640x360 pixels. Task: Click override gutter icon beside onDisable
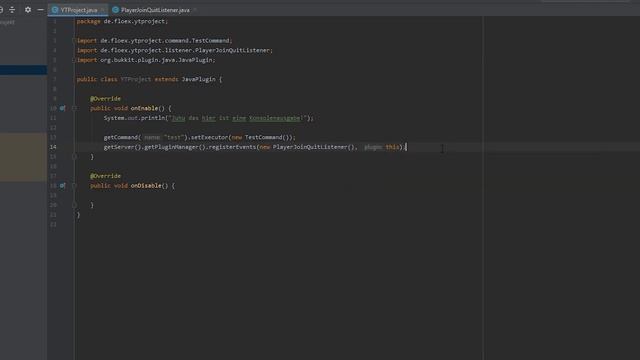coord(62,185)
